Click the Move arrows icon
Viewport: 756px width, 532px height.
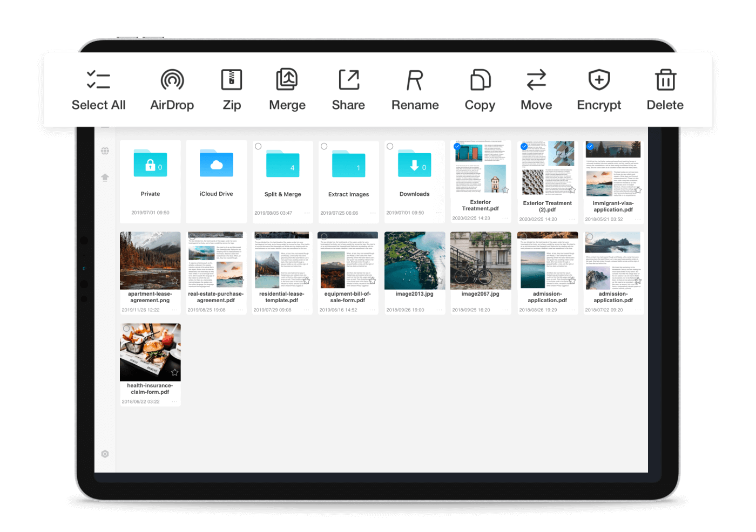pos(536,80)
